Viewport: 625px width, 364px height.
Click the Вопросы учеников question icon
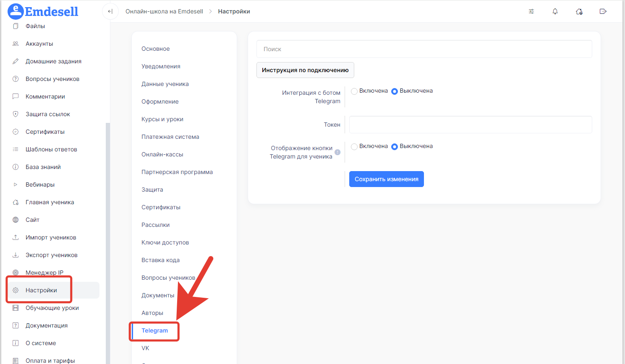[16, 79]
